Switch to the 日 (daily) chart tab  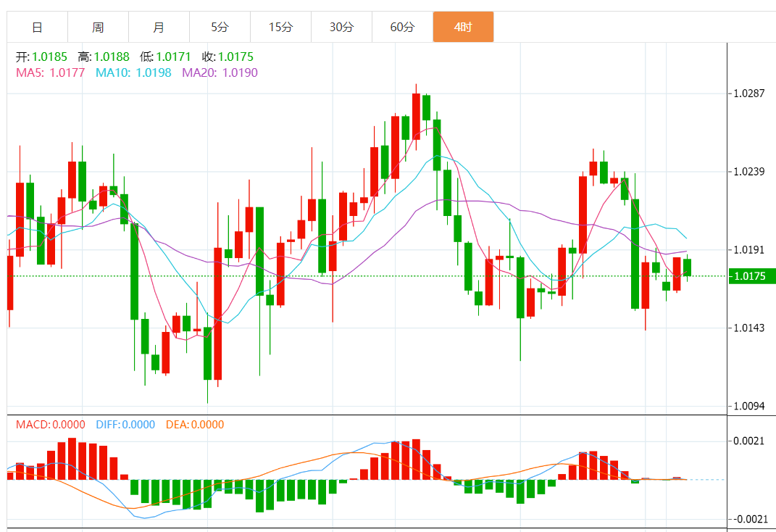(37, 28)
